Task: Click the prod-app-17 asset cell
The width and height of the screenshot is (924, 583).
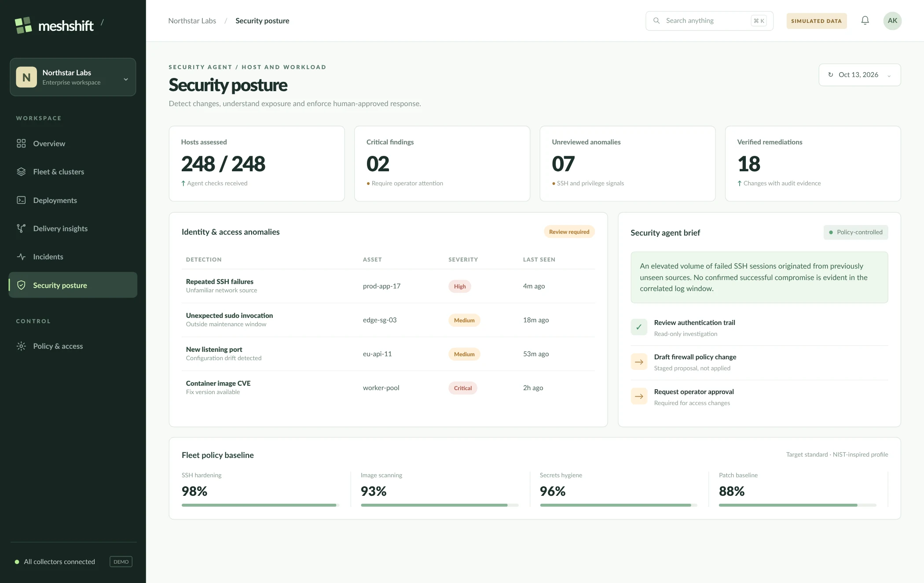Action: (x=381, y=286)
